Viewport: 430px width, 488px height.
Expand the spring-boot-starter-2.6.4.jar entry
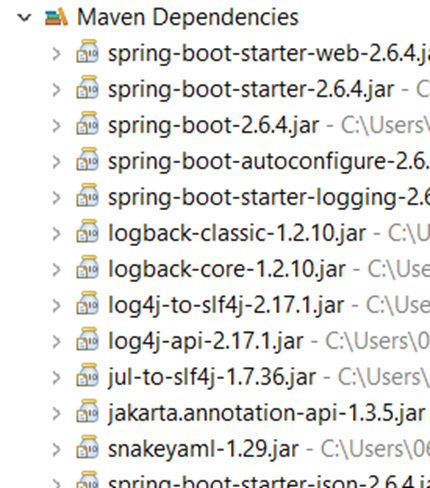pyautogui.click(x=57, y=90)
